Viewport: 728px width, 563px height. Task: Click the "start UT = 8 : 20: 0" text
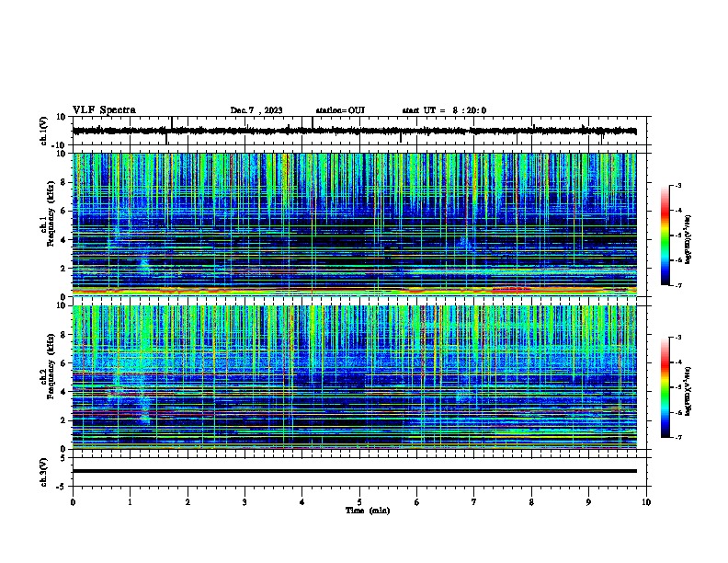click(x=444, y=110)
